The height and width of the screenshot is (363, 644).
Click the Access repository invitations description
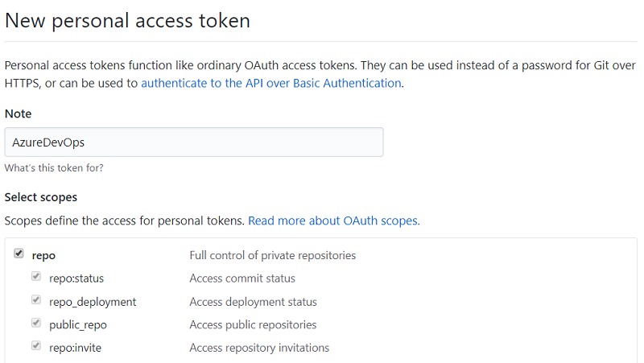pos(259,348)
